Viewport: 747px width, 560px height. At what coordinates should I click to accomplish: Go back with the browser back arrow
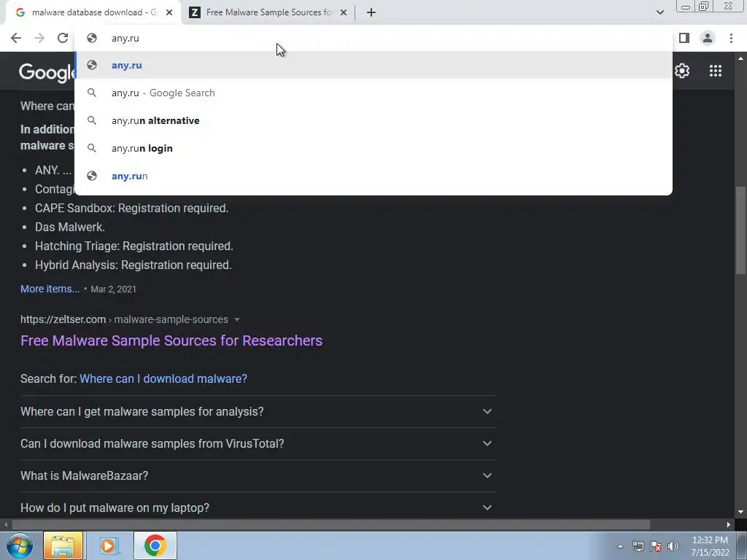(x=16, y=38)
